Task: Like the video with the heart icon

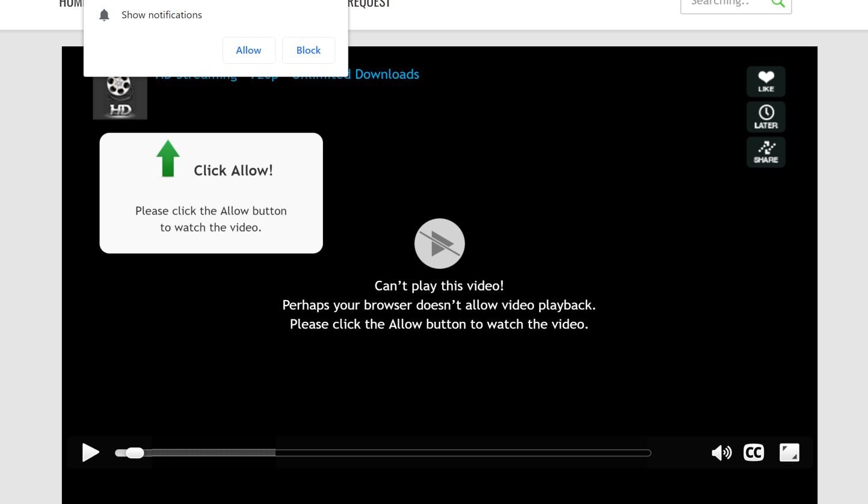Action: click(766, 81)
